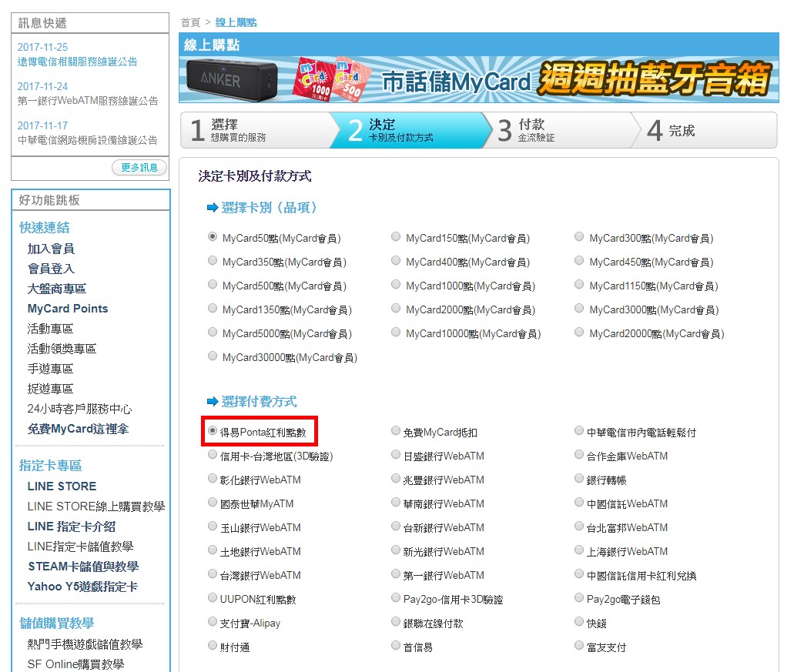
Task: Open the 2017-11-25 遠傳電信 announcement
Action: coord(78,62)
